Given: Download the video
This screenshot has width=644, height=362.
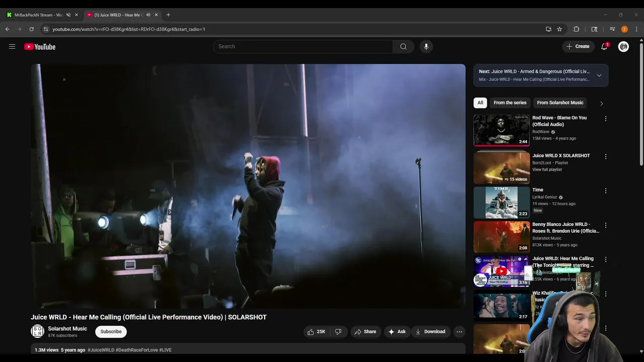Looking at the screenshot, I should 430,332.
